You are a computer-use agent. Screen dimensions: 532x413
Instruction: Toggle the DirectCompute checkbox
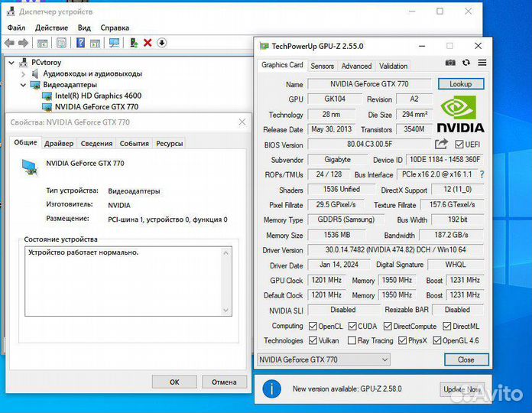(388, 326)
